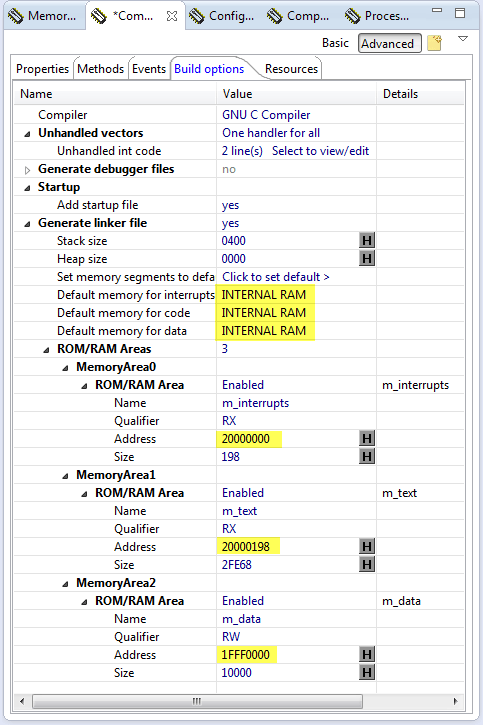
Task: Collapse the ROM/RAM Areas group
Action: pyautogui.click(x=46, y=350)
